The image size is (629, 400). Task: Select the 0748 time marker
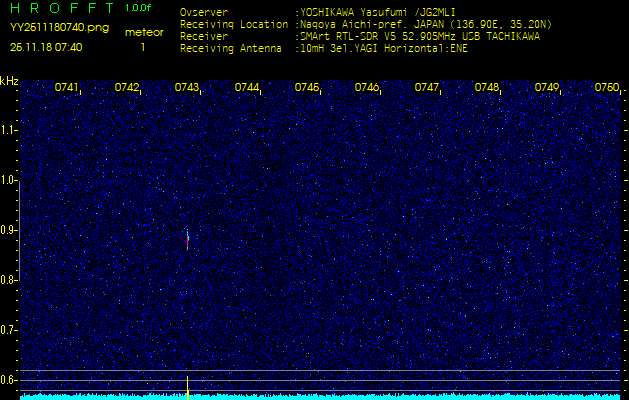(x=487, y=87)
